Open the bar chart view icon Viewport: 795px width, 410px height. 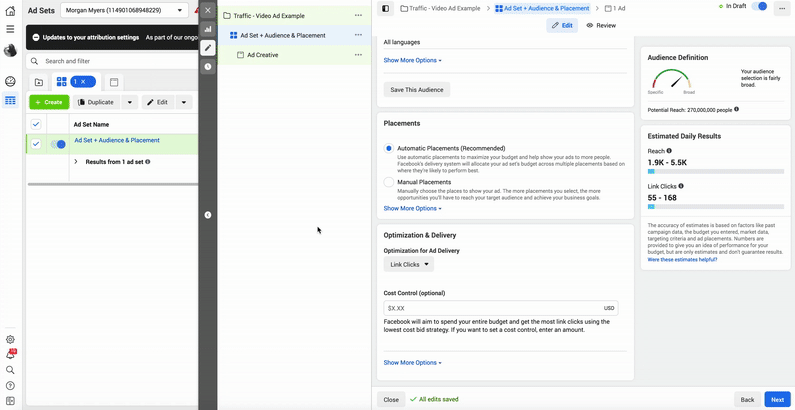point(208,30)
